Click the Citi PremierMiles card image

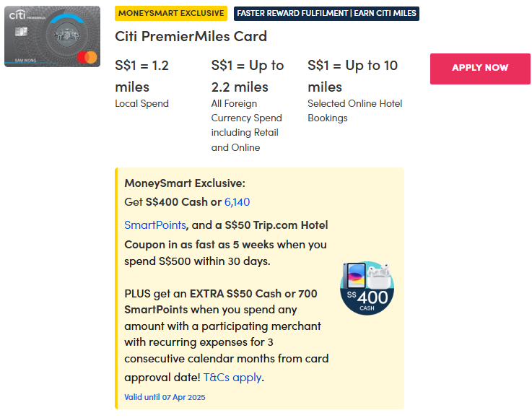[52, 36]
